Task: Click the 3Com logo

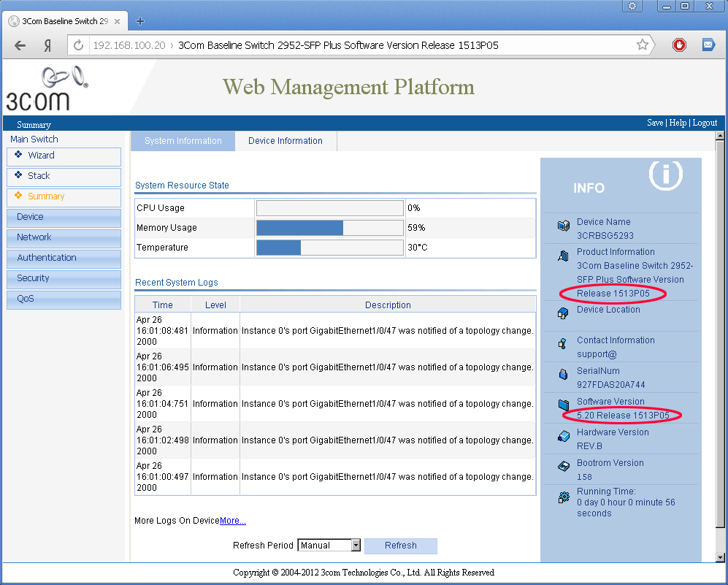Action: pyautogui.click(x=47, y=88)
